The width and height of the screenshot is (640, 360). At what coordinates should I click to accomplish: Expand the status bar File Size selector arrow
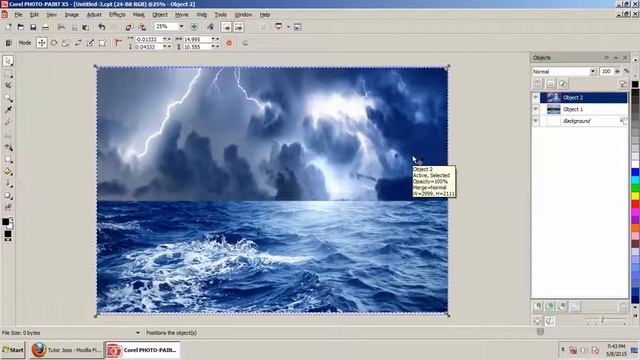point(138,333)
